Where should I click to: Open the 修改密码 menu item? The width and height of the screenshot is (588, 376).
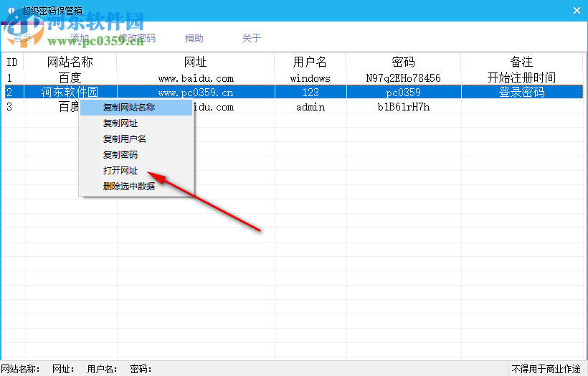[137, 38]
